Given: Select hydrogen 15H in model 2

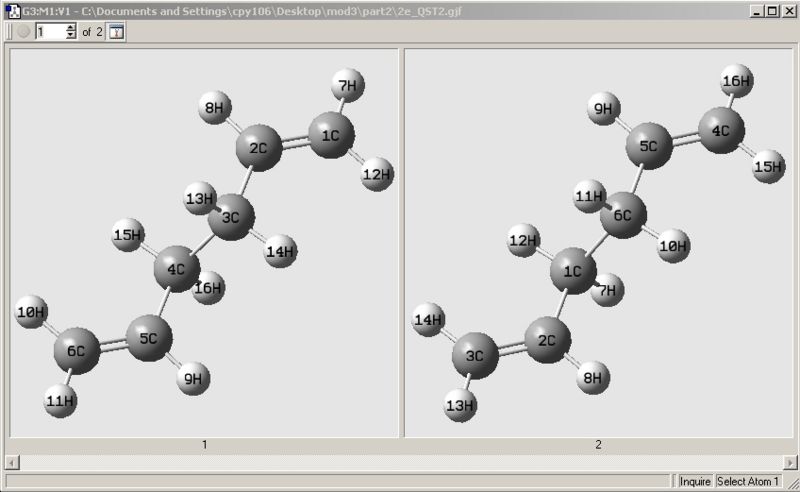Looking at the screenshot, I should click(x=768, y=166).
